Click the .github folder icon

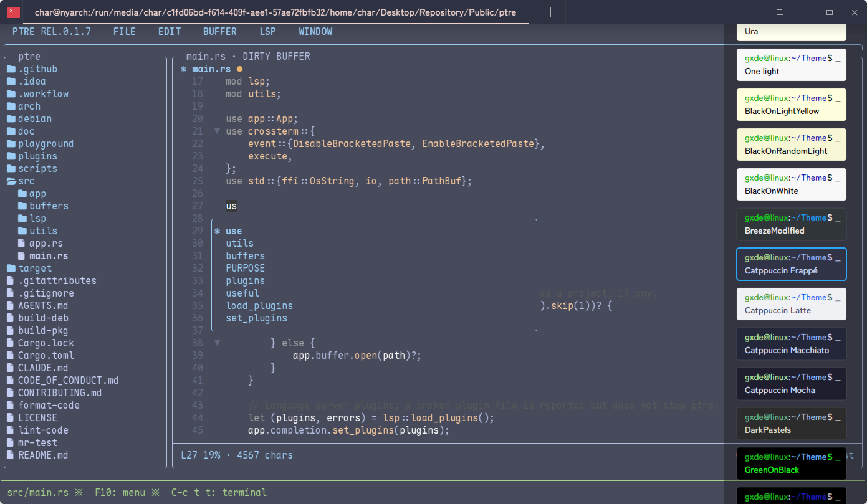(11, 69)
